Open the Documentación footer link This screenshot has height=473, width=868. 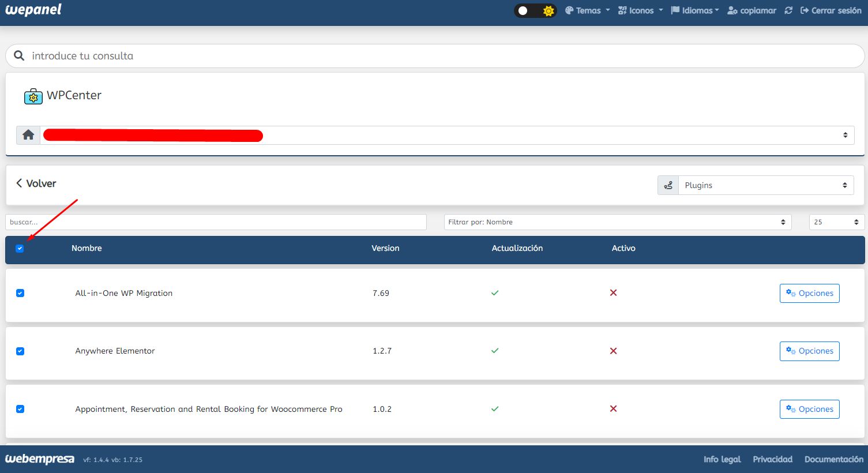(834, 459)
